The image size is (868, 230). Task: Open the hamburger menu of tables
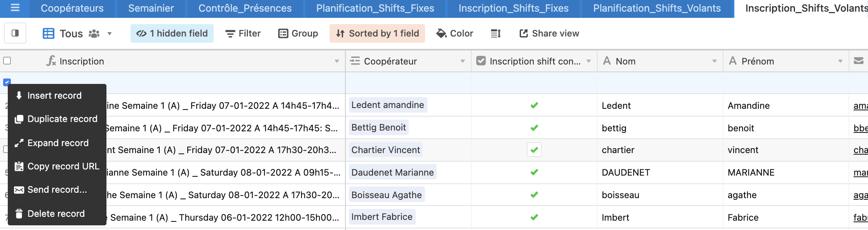[15, 8]
